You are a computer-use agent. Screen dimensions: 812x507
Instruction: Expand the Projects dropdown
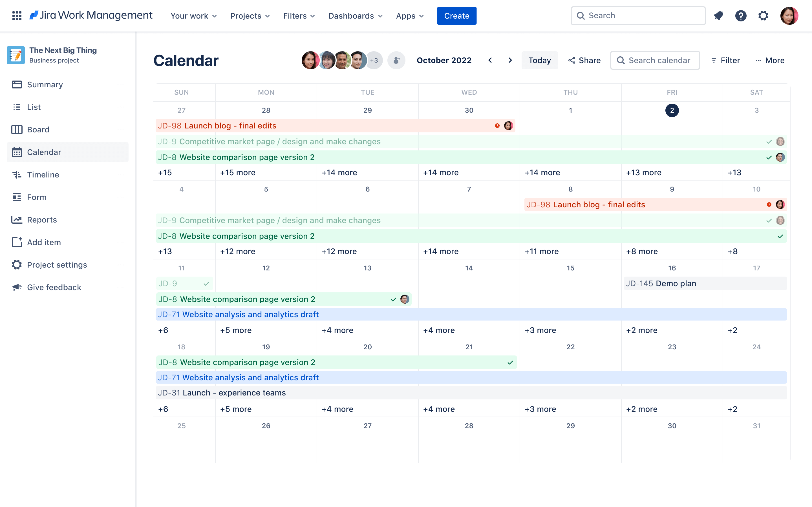pyautogui.click(x=250, y=16)
